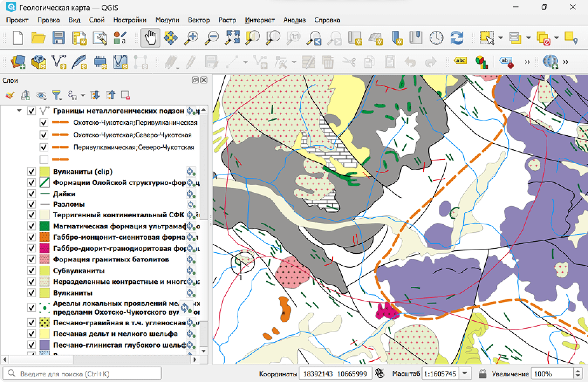Image resolution: width=588 pixels, height=382 pixels.
Task: Click the Refresh map icon
Action: pos(457,37)
